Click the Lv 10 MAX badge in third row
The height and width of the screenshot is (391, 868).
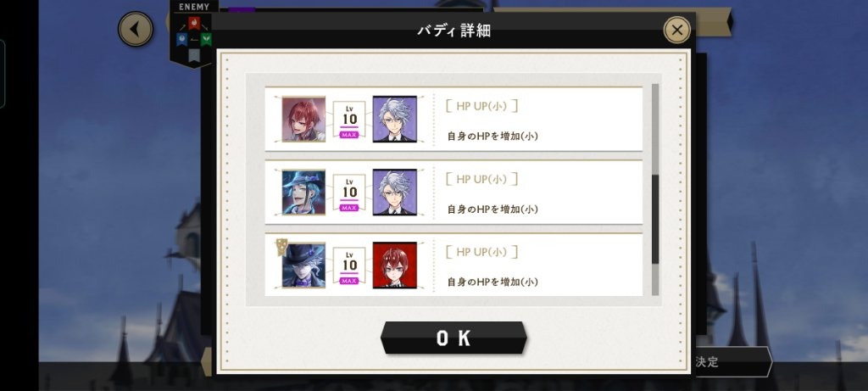[349, 265]
